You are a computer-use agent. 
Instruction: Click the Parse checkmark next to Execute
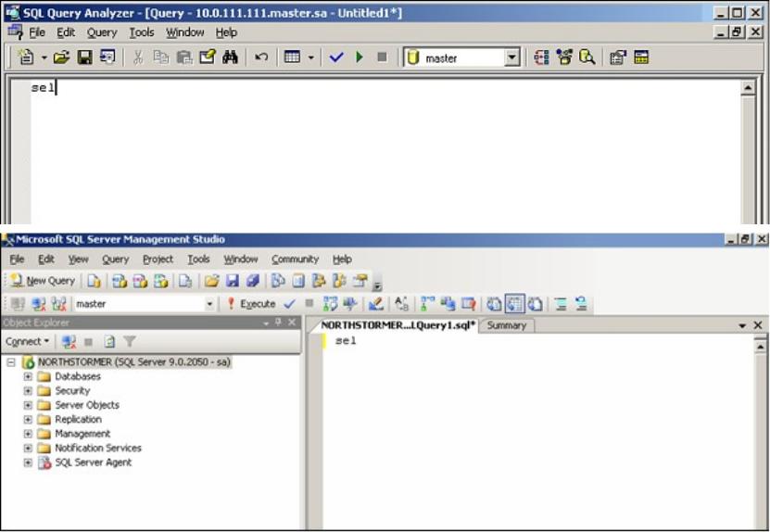(x=290, y=304)
